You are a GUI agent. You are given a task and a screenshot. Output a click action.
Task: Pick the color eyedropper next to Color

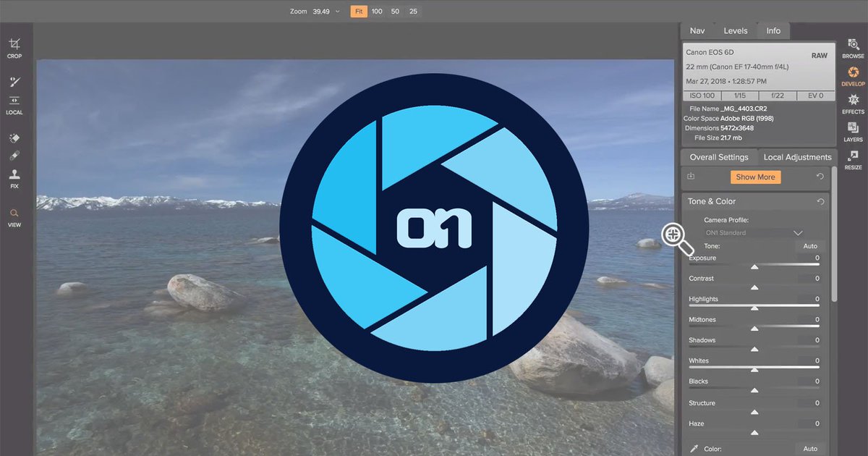[694, 449]
